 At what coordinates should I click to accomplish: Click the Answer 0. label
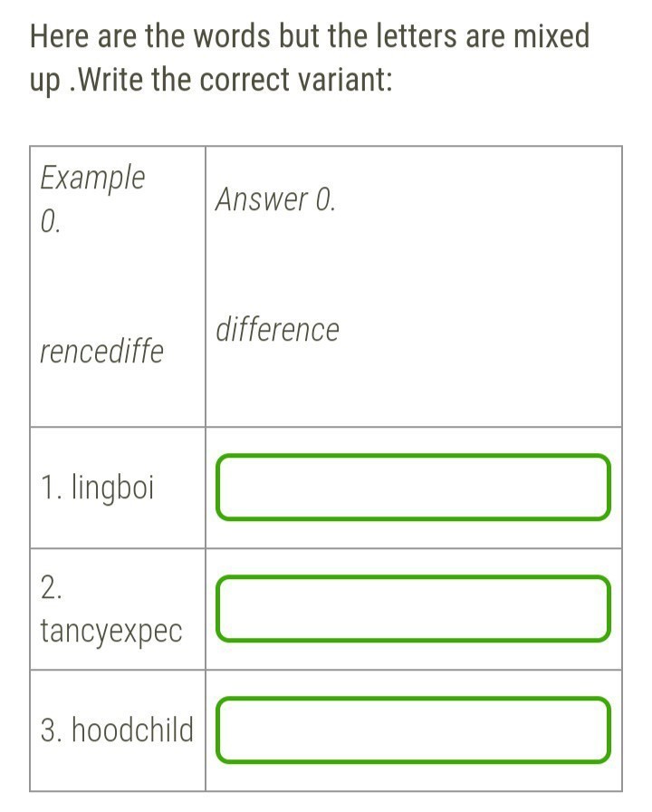coord(276,199)
